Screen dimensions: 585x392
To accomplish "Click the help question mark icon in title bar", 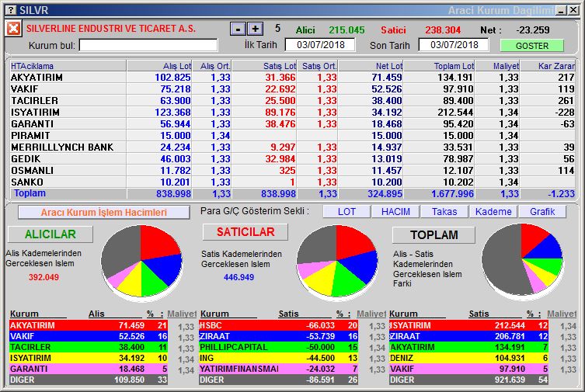I will pyautogui.click(x=11, y=10).
